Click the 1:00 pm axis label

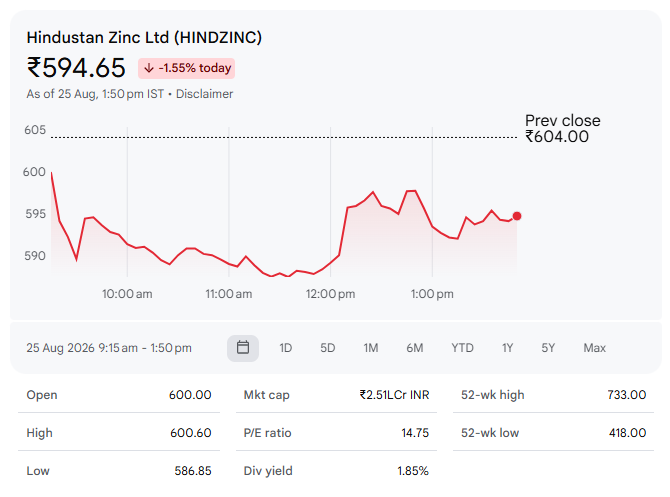tap(432, 294)
